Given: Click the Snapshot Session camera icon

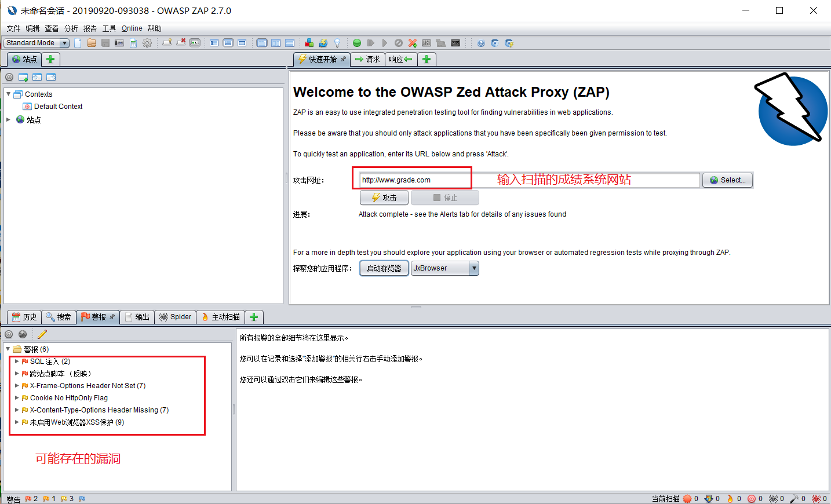Looking at the screenshot, I should (119, 43).
